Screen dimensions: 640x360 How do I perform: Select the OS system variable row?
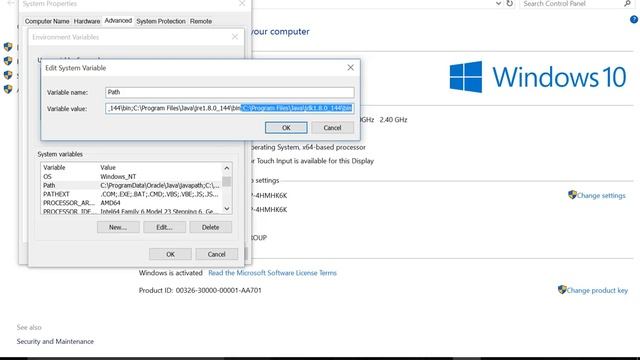pyautogui.click(x=131, y=177)
